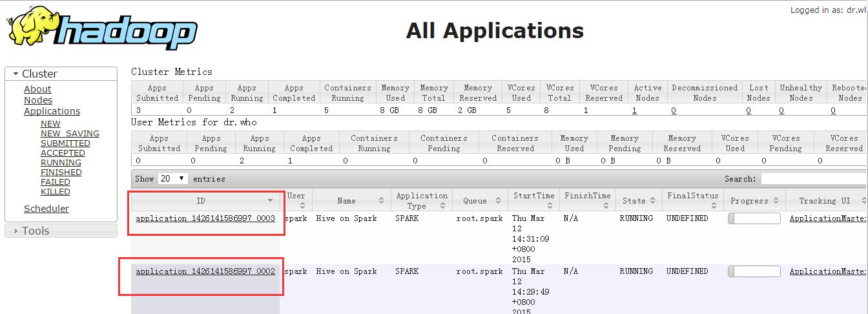This screenshot has height=314, width=868.
Task: Click the 'Hive on Spark' name of application 0003
Action: coord(346,218)
